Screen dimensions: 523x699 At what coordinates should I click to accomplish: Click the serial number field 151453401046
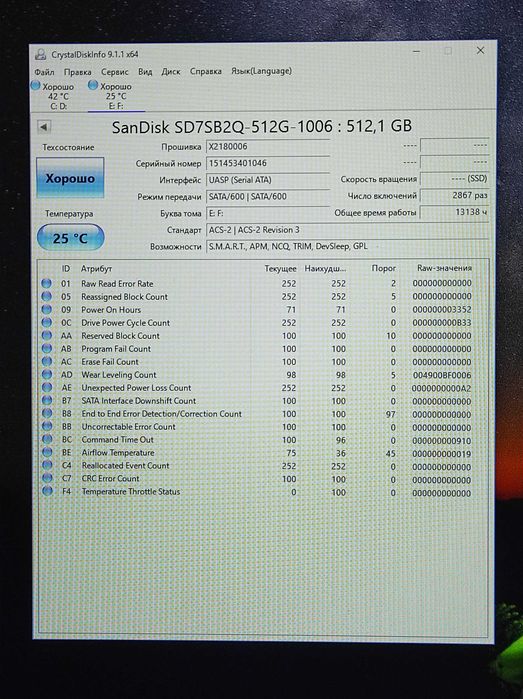[268, 163]
